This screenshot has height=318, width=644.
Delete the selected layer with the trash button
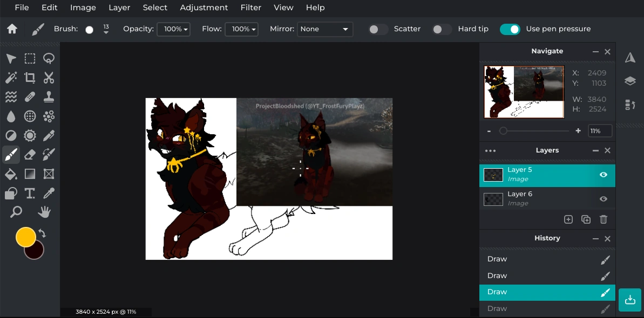pos(604,219)
